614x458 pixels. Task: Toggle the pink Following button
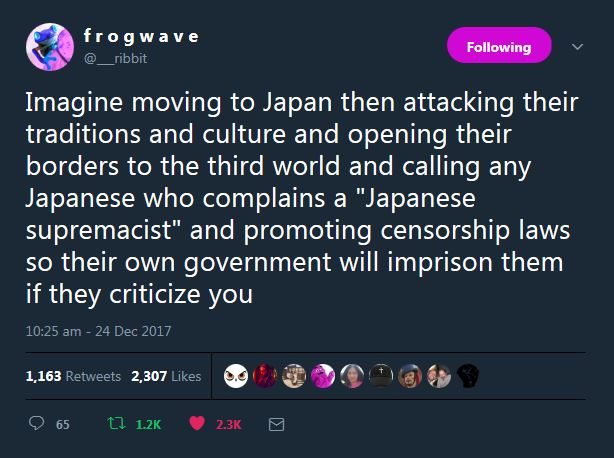499,45
